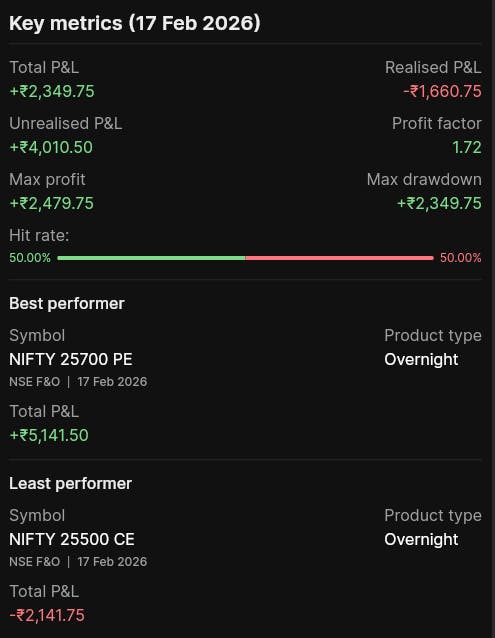Click Overnight product type under Best performer
This screenshot has height=638, width=495.
(x=421, y=359)
